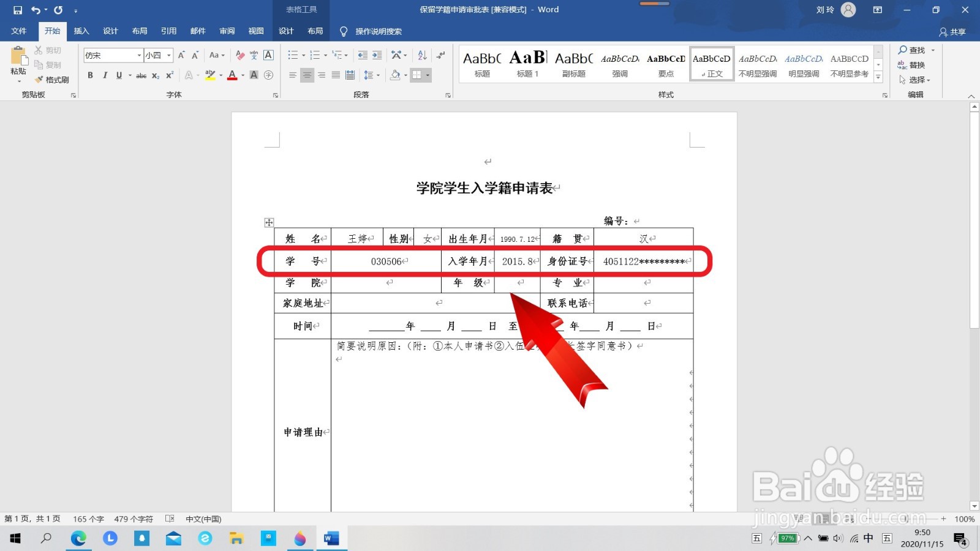Open Styles pane launcher in 样式 group
This screenshot has width=980, height=551.
pyautogui.click(x=884, y=95)
